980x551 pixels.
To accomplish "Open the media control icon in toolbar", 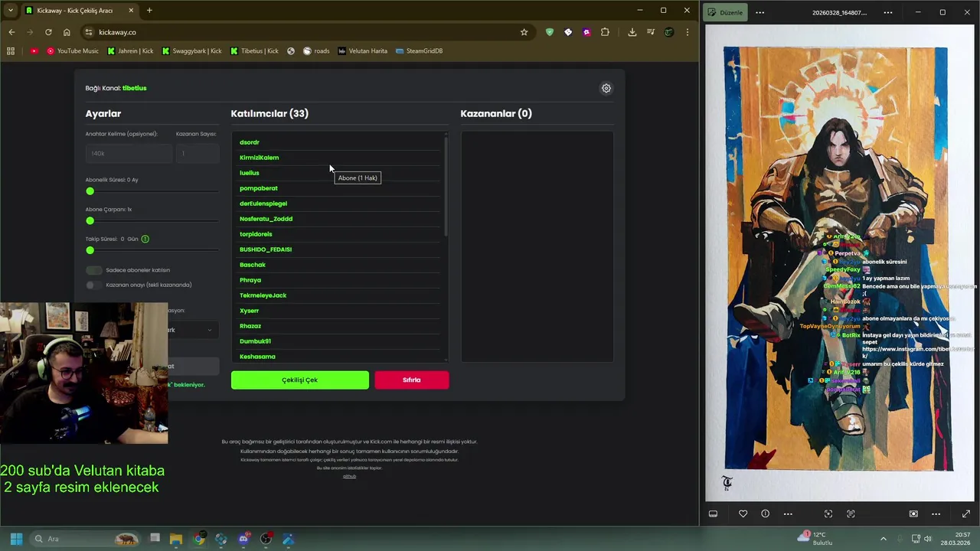I will coord(651,32).
